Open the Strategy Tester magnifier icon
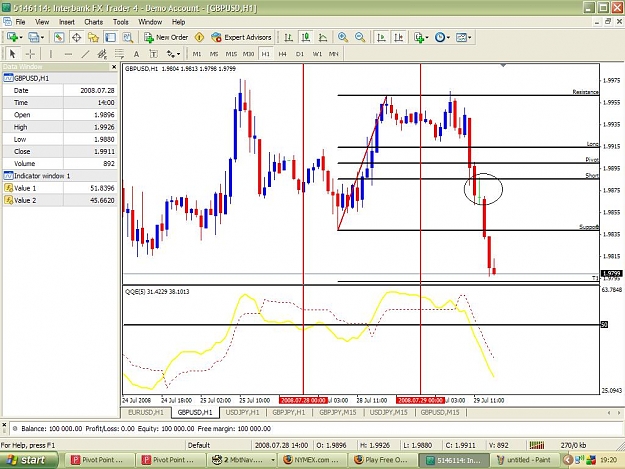 [128, 37]
